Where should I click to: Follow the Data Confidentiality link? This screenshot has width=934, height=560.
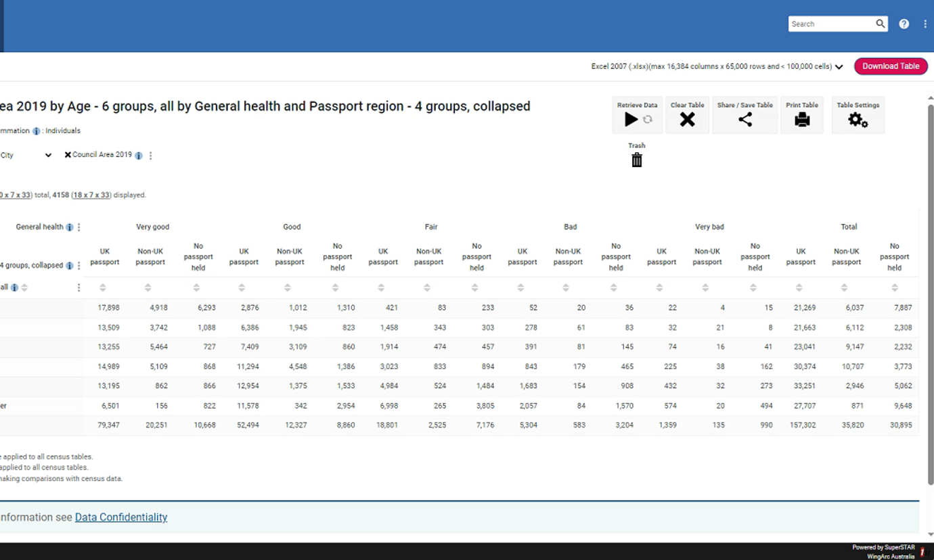(x=121, y=517)
